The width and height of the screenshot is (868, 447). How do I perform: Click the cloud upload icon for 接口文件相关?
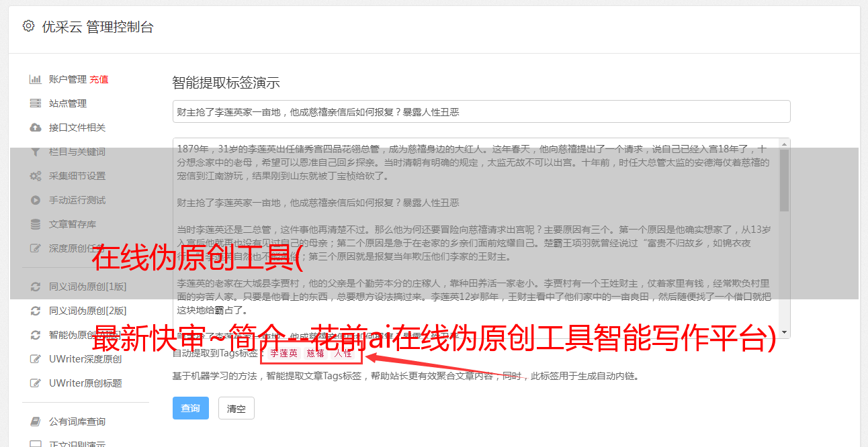point(36,128)
